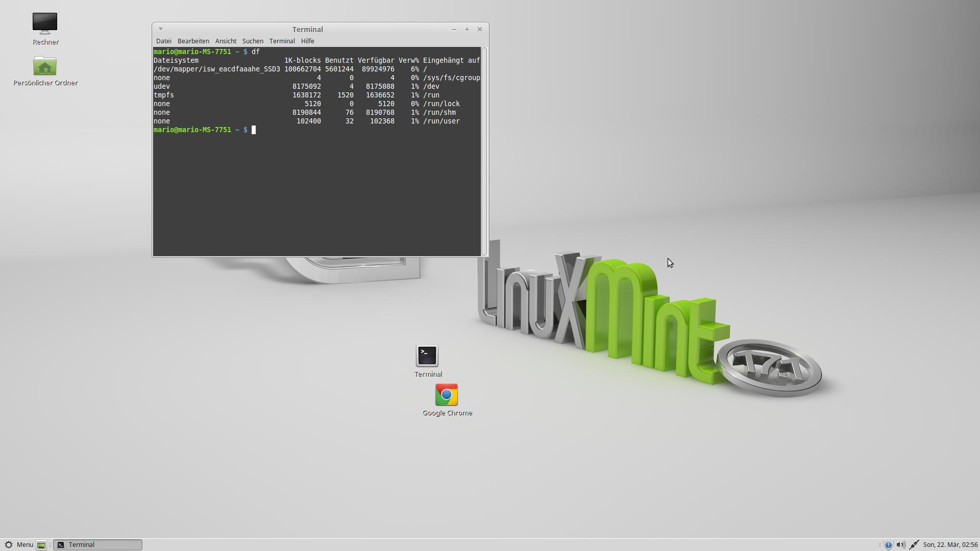
Task: Open the clock showing Son, 22. Mär, 02:56
Action: (950, 545)
